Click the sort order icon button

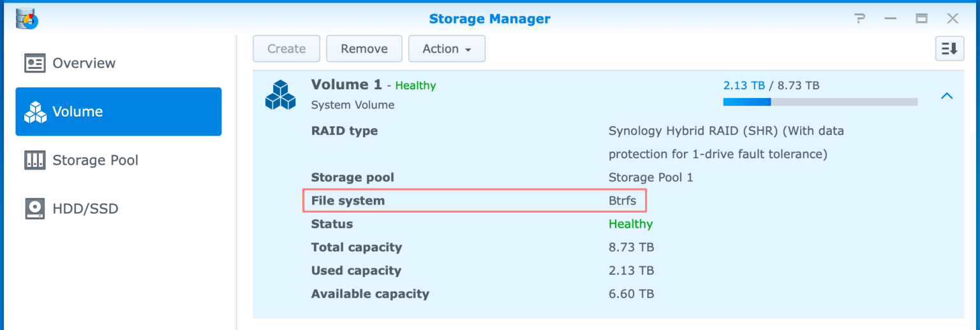pyautogui.click(x=949, y=48)
